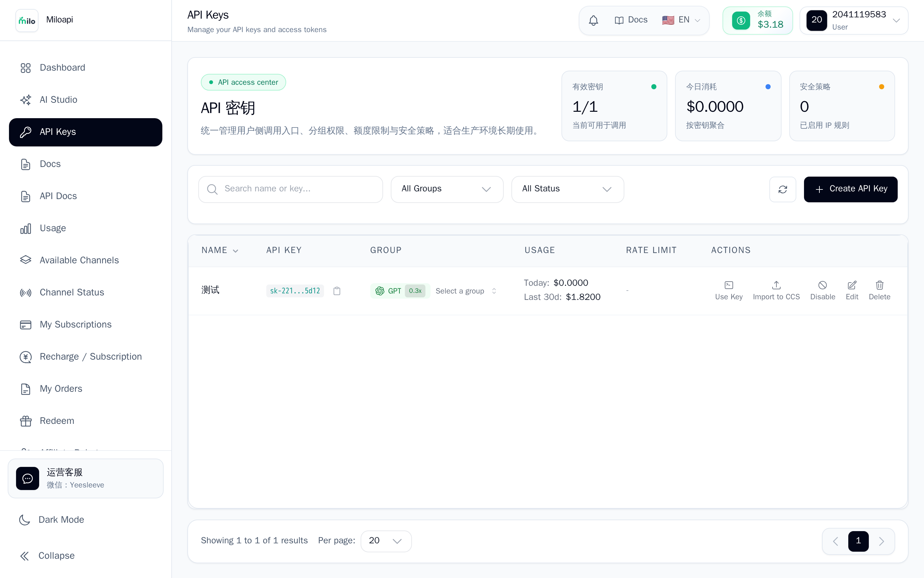Open Available Channels
Screen dimensions: 924x578
pos(86,260)
